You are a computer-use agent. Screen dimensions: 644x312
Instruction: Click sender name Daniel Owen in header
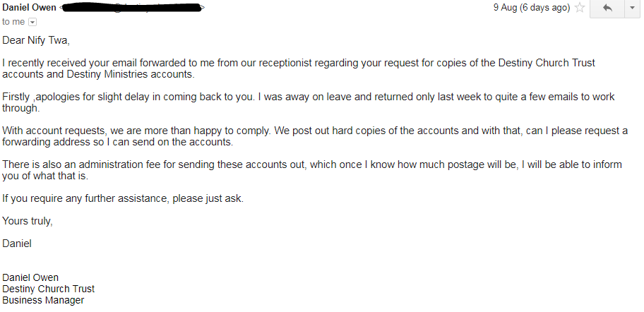[x=29, y=7]
